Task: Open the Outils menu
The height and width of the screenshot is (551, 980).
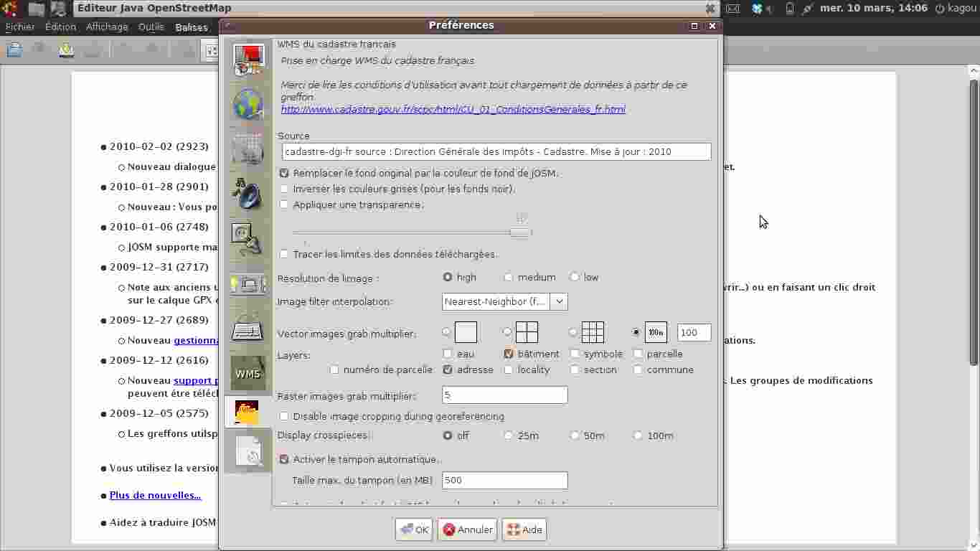Action: click(151, 27)
